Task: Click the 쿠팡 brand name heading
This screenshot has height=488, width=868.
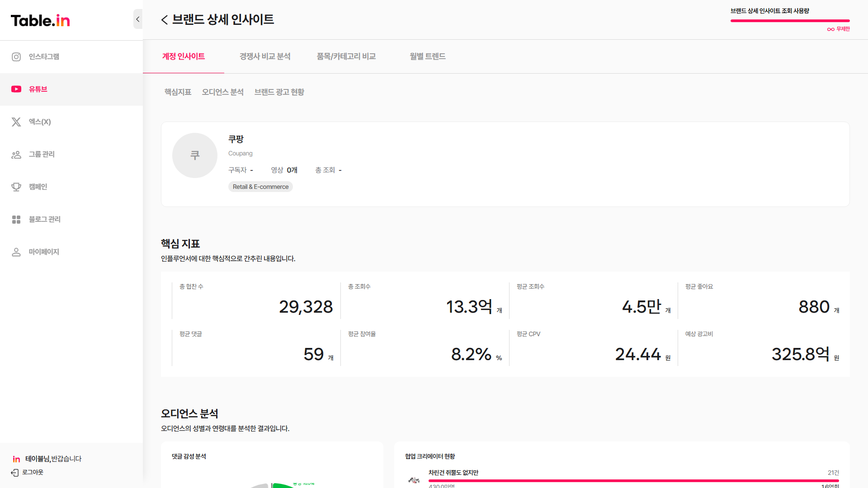Action: click(x=236, y=139)
